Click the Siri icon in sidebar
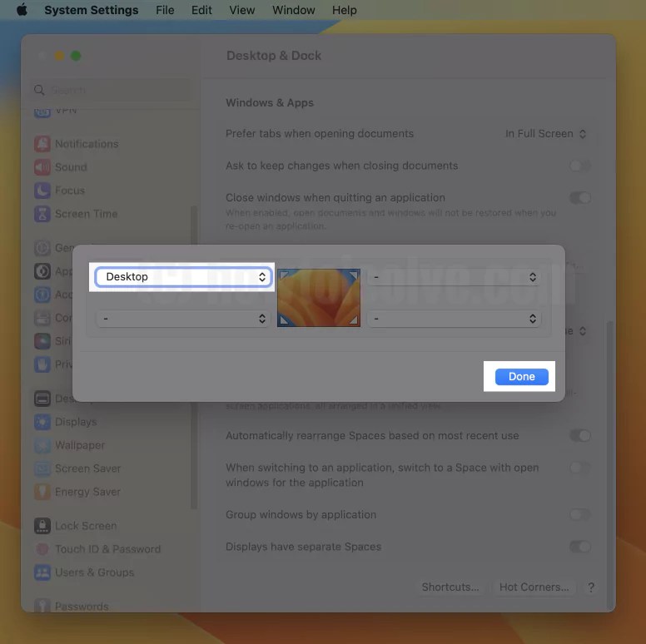Viewport: 646px width, 644px height. (x=42, y=341)
